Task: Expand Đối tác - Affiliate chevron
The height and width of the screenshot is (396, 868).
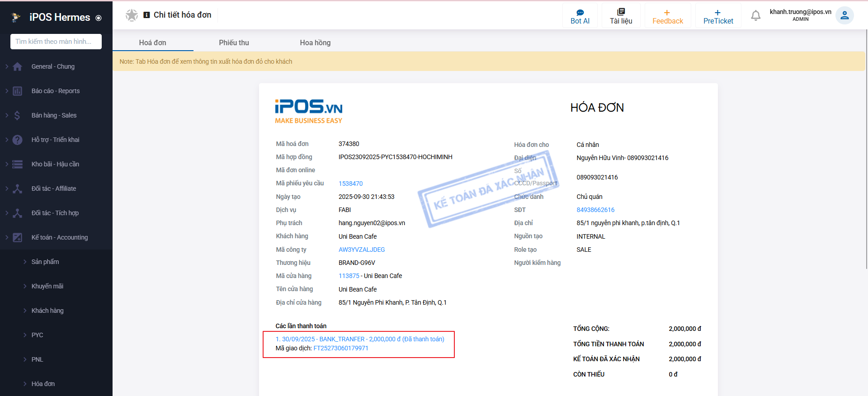Action: [7, 189]
